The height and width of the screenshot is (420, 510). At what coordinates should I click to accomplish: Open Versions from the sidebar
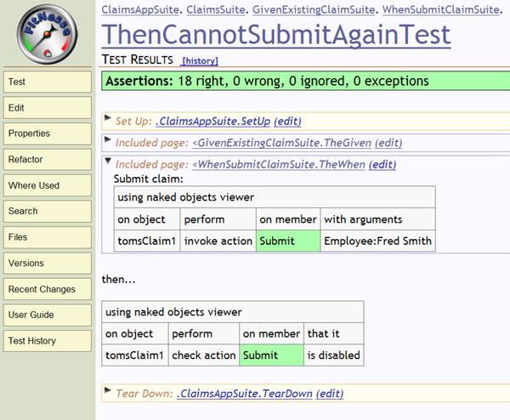pos(47,264)
